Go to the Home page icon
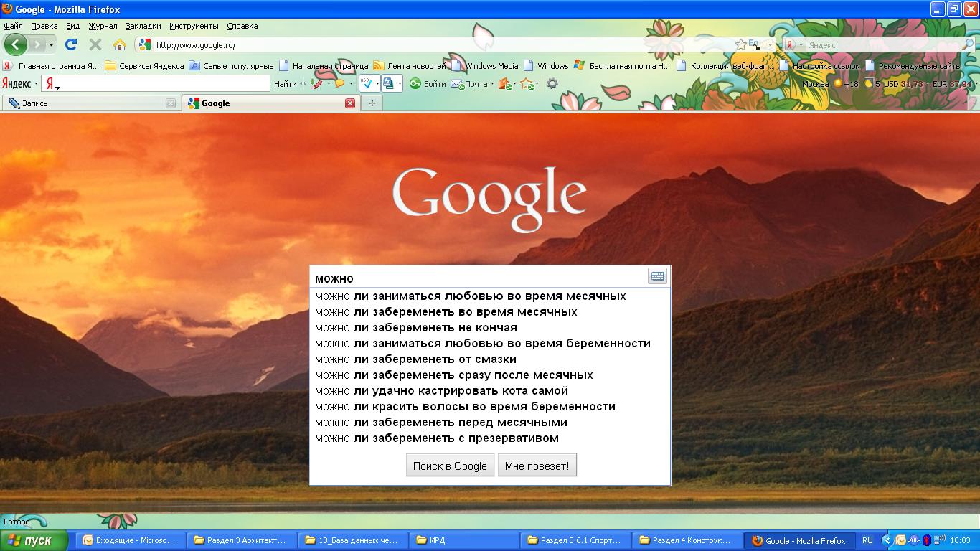 pos(120,44)
